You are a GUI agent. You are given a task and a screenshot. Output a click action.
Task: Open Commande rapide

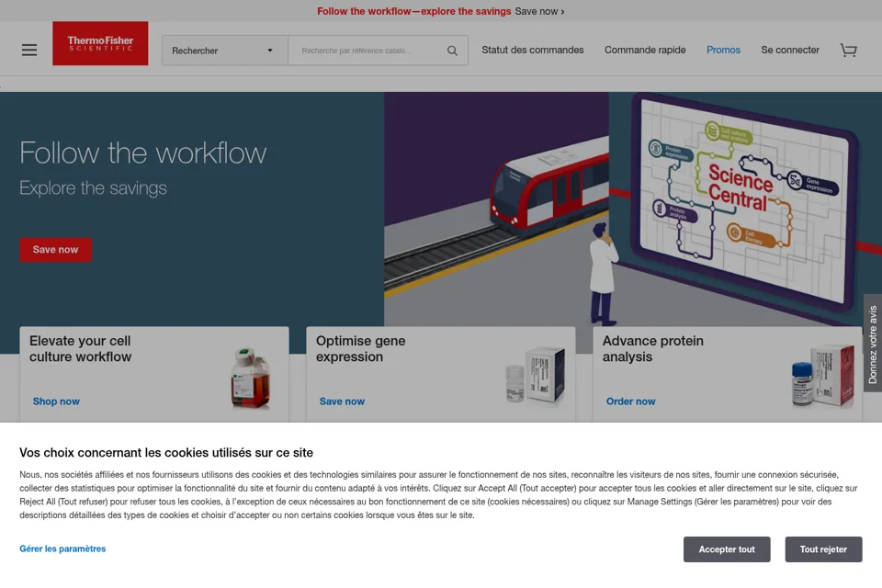click(x=645, y=51)
